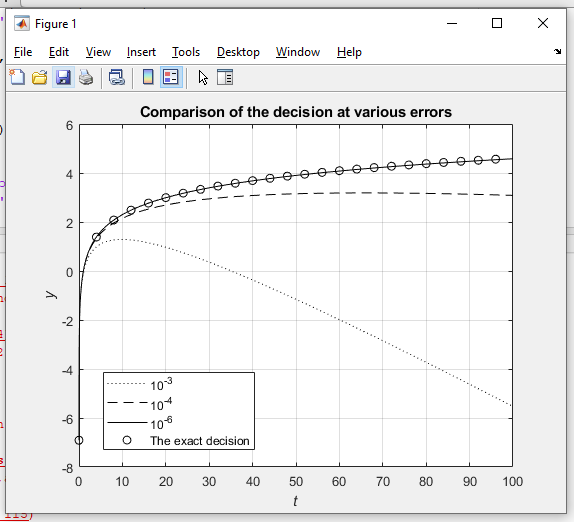This screenshot has height=522, width=574.
Task: Click the Open File folder icon
Action: coord(40,77)
